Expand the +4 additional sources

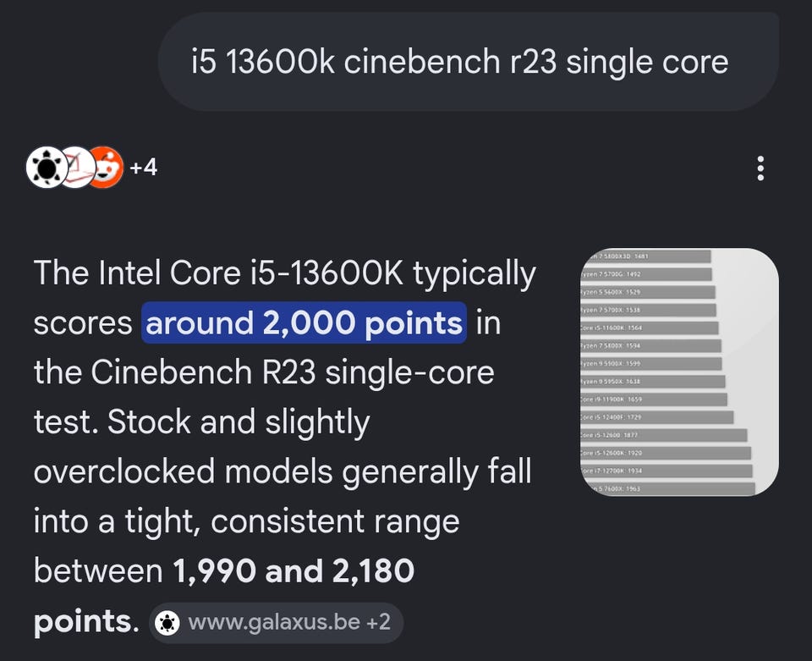tap(143, 168)
